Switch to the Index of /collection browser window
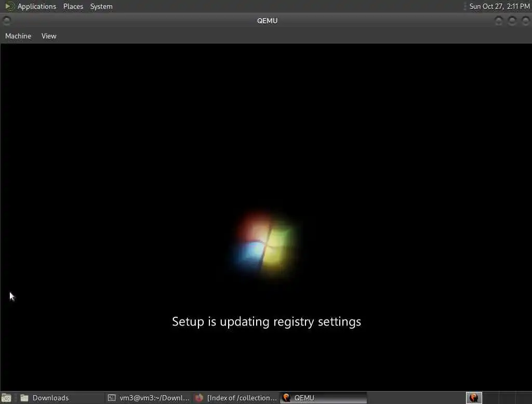This screenshot has height=404, width=532. (236, 398)
